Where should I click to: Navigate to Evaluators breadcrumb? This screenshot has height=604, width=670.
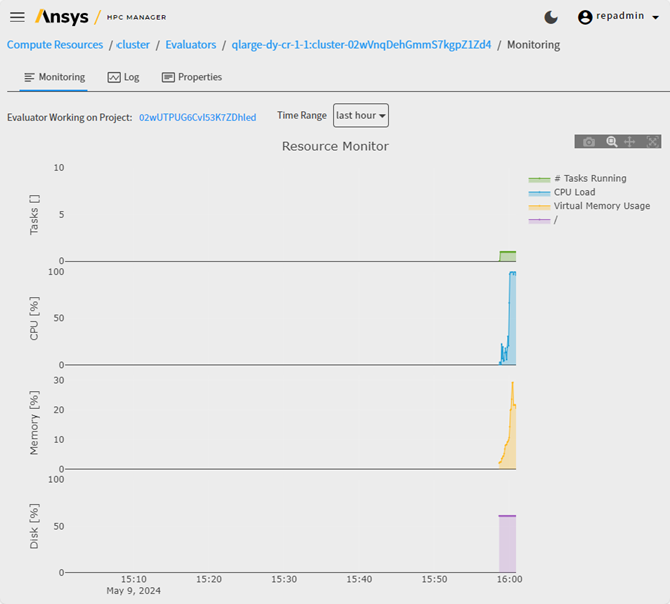pyautogui.click(x=189, y=45)
